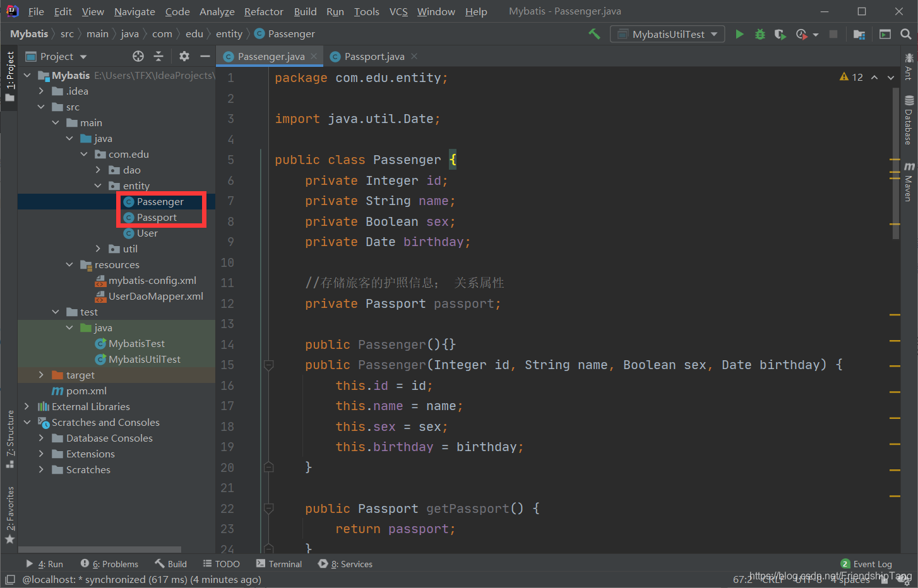Open Project Structure icon in toolbar

click(859, 34)
